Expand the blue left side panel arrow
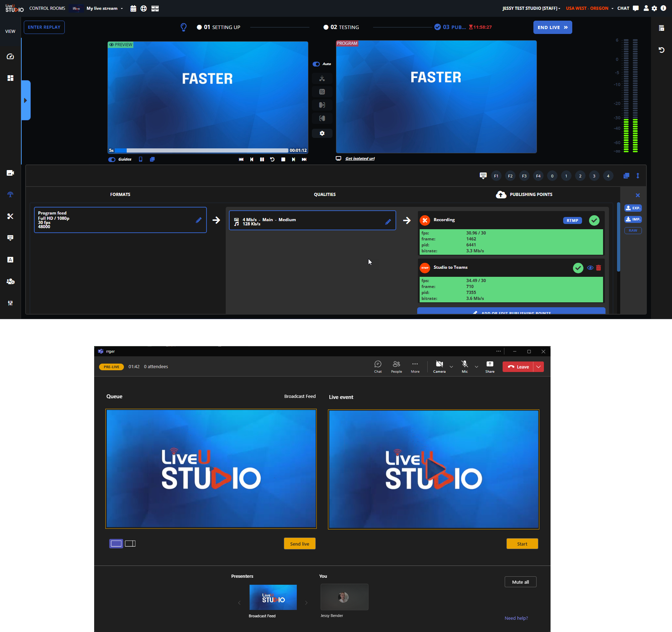Screen dimensions: 672x632 point(26,100)
